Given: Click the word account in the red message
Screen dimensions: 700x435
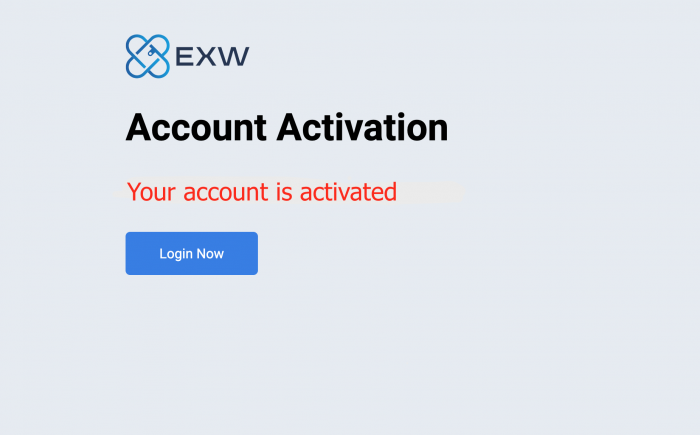Looking at the screenshot, I should pyautogui.click(x=226, y=192).
